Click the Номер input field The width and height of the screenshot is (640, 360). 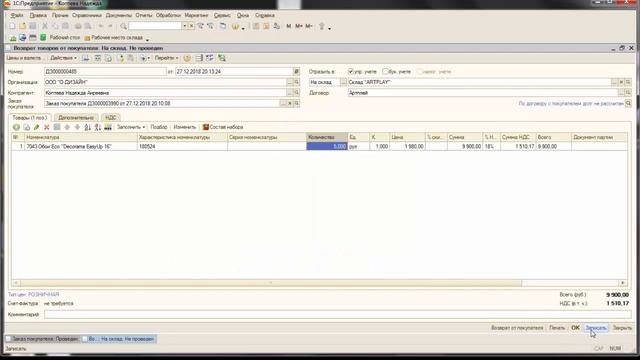(x=105, y=71)
